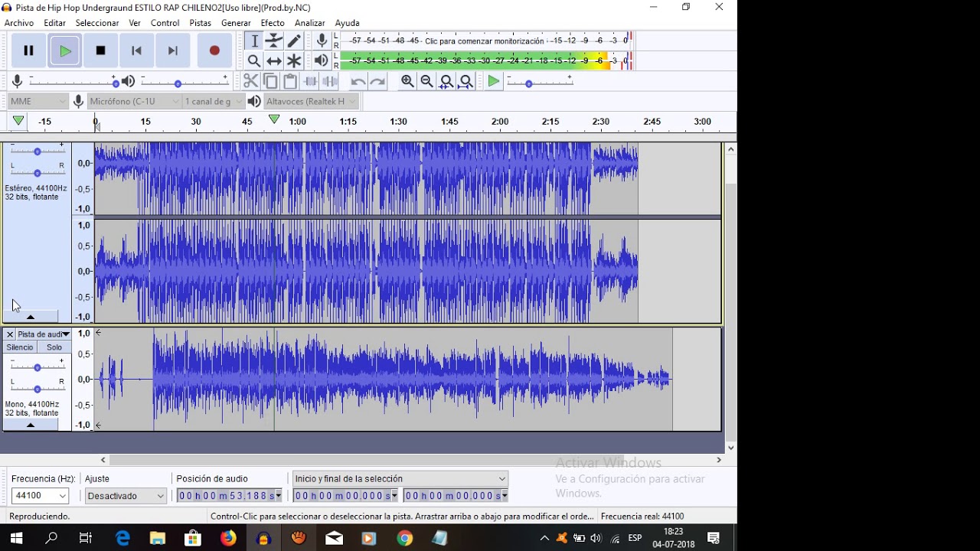
Task: Close the mono Pista de audio track
Action: tap(10, 334)
